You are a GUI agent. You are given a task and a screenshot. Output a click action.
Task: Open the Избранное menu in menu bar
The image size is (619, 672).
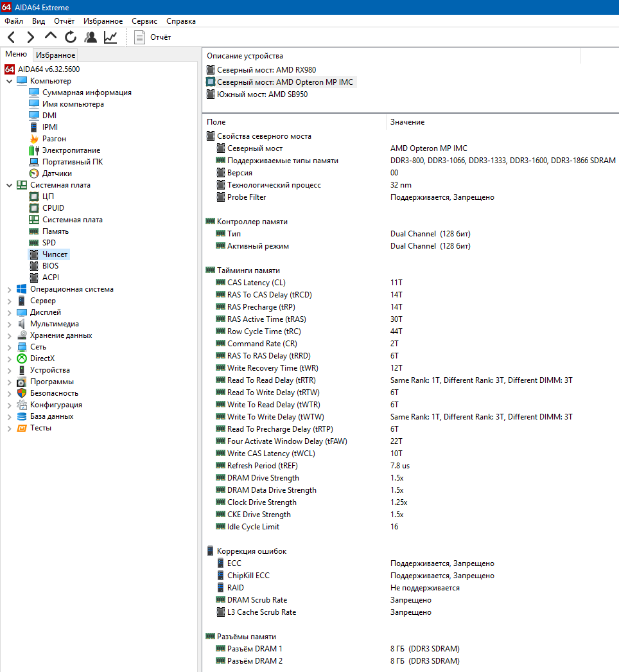pyautogui.click(x=103, y=21)
